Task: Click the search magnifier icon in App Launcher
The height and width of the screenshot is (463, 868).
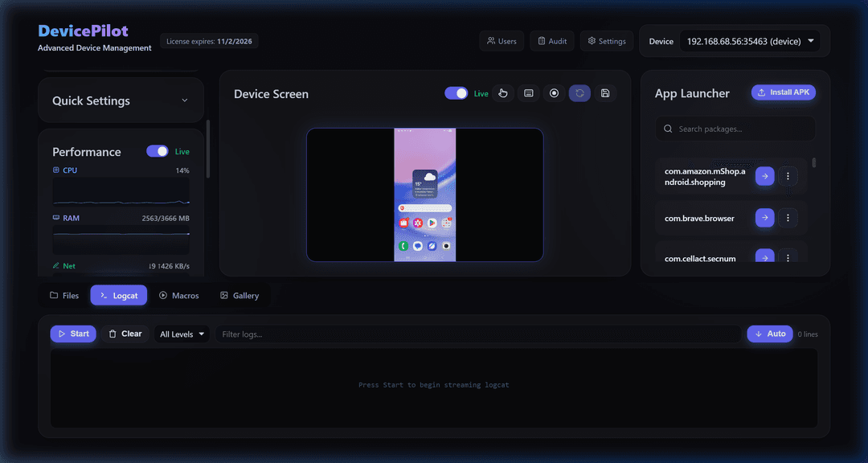Action: point(668,129)
